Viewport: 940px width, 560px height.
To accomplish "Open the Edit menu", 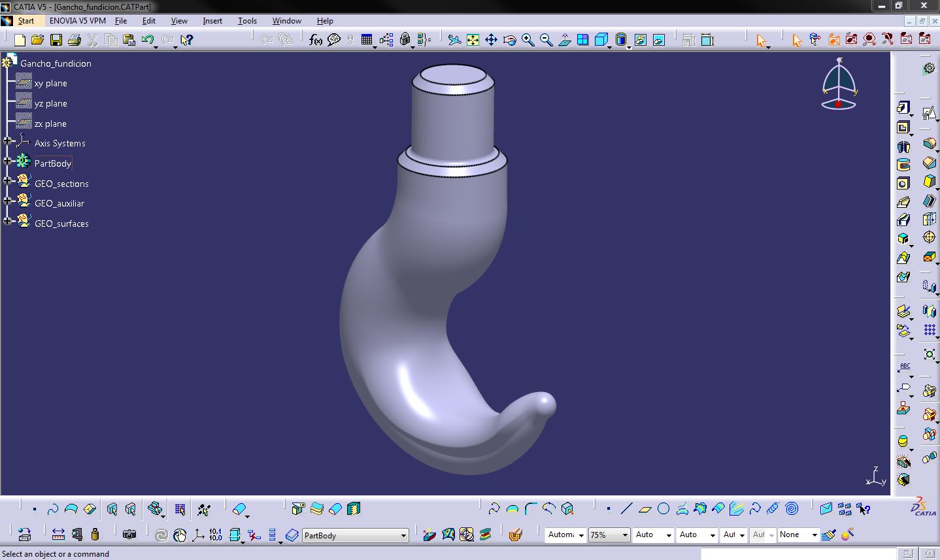I will pos(149,21).
